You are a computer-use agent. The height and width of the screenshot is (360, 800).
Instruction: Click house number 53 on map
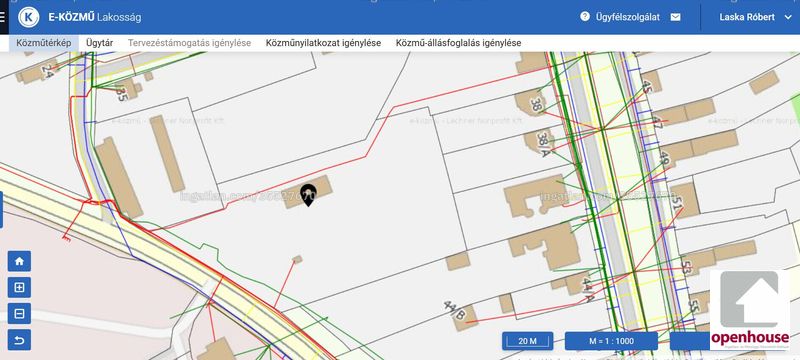[x=686, y=267]
